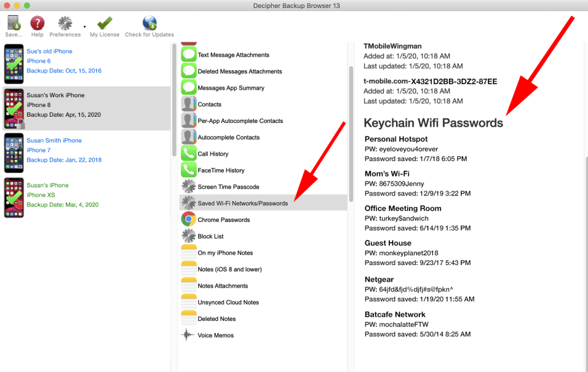
Task: Open Text Message Attachments list entry
Action: coord(263,55)
